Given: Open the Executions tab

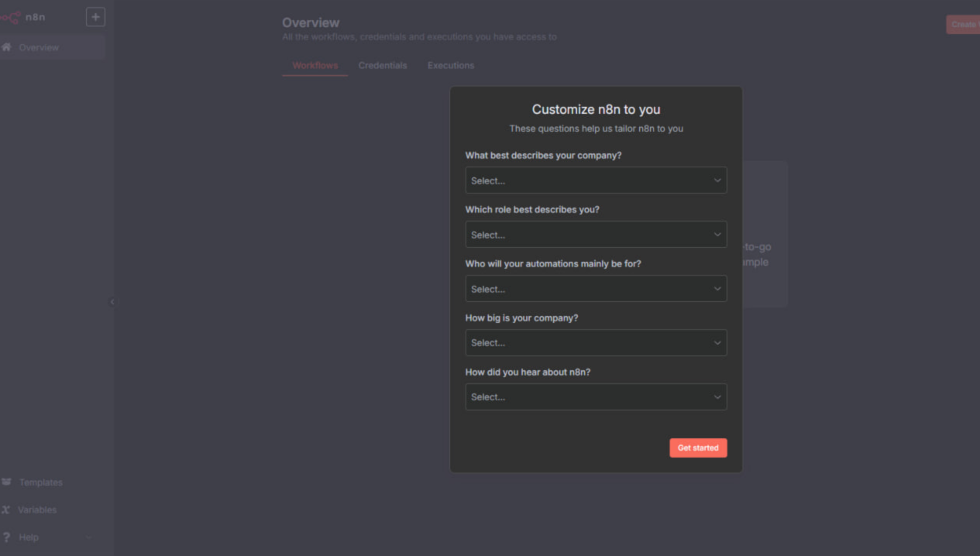Looking at the screenshot, I should [451, 66].
